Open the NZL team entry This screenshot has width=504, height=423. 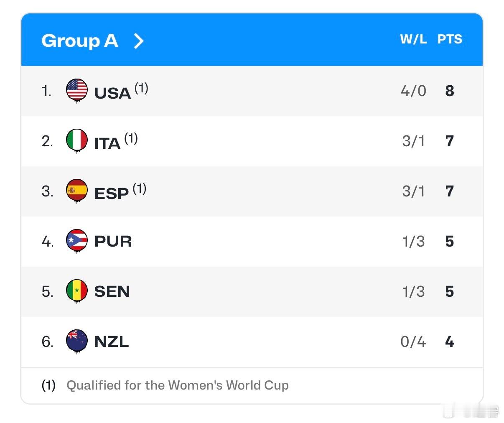click(x=112, y=341)
